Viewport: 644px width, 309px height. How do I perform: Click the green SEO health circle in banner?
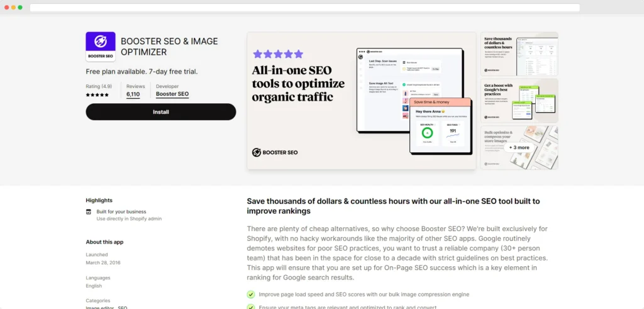click(427, 133)
